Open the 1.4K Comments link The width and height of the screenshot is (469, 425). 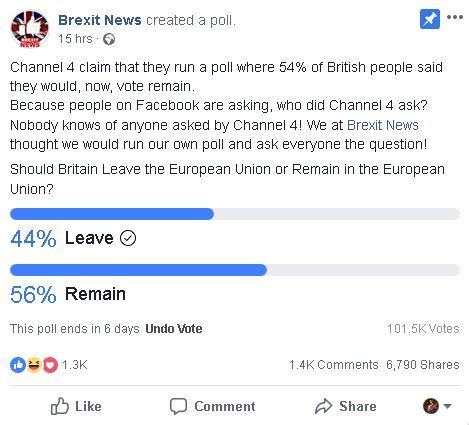pos(334,365)
